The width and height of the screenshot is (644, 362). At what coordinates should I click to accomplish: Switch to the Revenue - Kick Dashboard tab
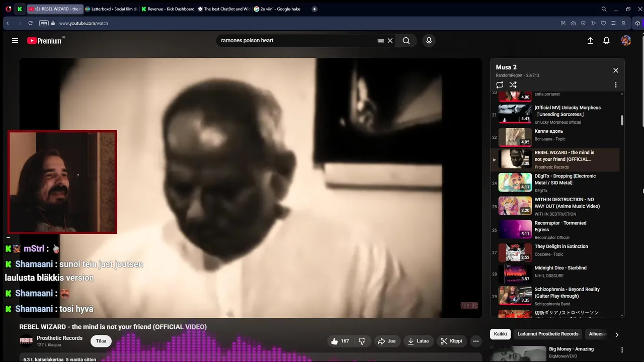coord(168,9)
